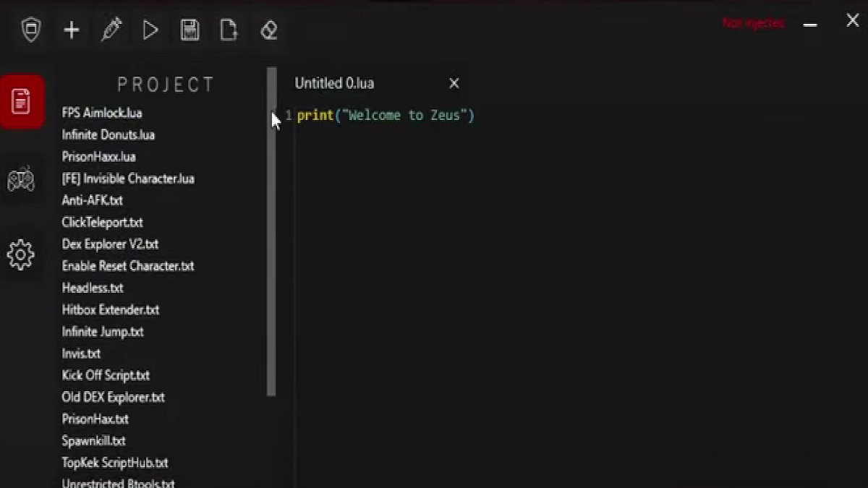The width and height of the screenshot is (868, 488).
Task: Clear the editor with the eraser icon
Action: [x=268, y=30]
